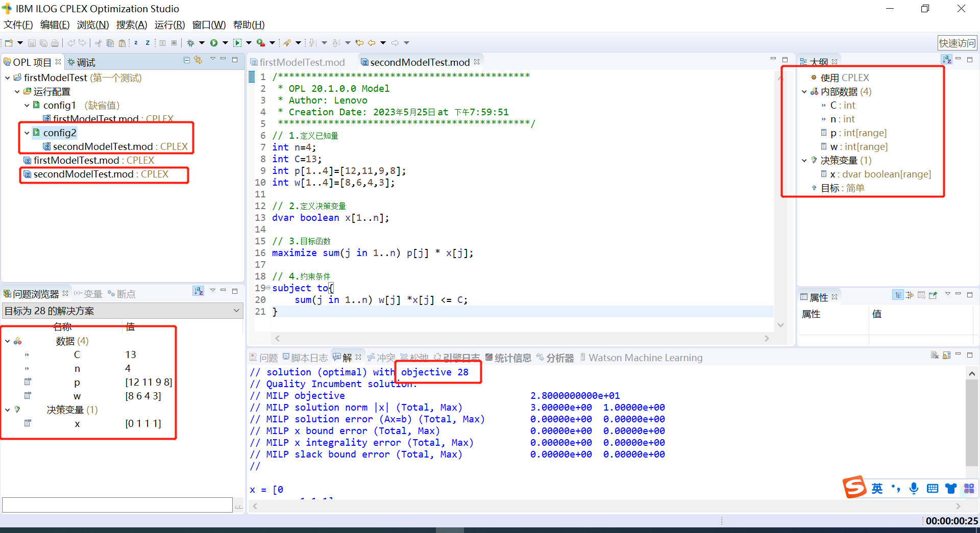Click the Save toolbar icon
Screen dimensions: 980x533
click(x=32, y=43)
